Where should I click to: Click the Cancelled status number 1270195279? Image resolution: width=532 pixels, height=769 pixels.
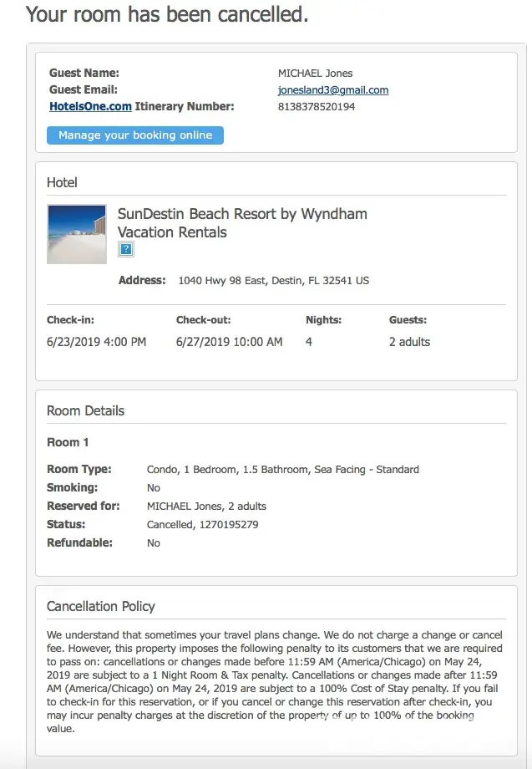[x=230, y=525]
